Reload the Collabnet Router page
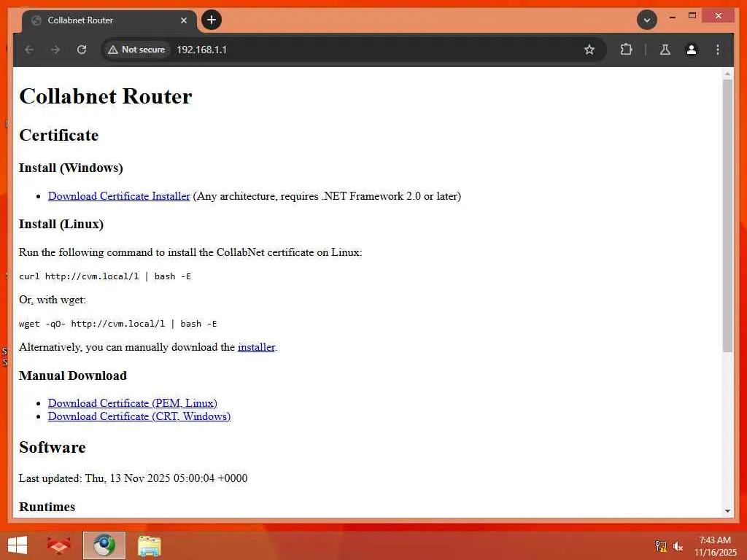Image resolution: width=747 pixels, height=560 pixels. click(82, 50)
